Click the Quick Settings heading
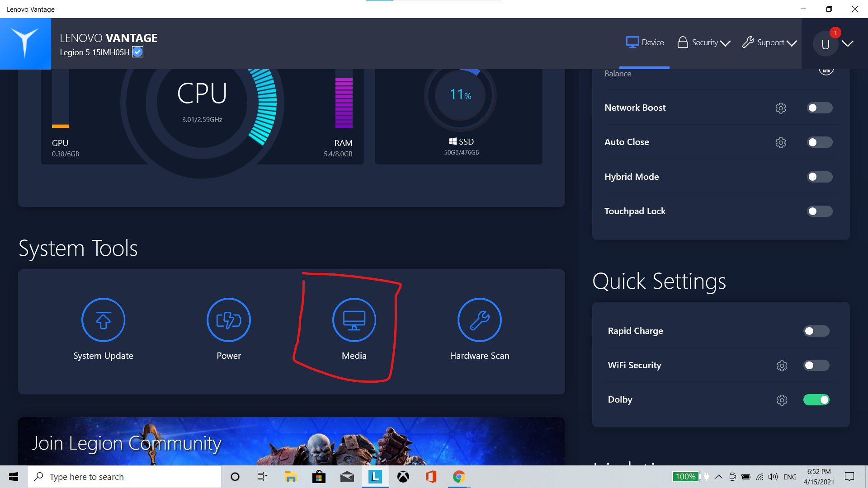Image resolution: width=868 pixels, height=488 pixels. coord(659,282)
